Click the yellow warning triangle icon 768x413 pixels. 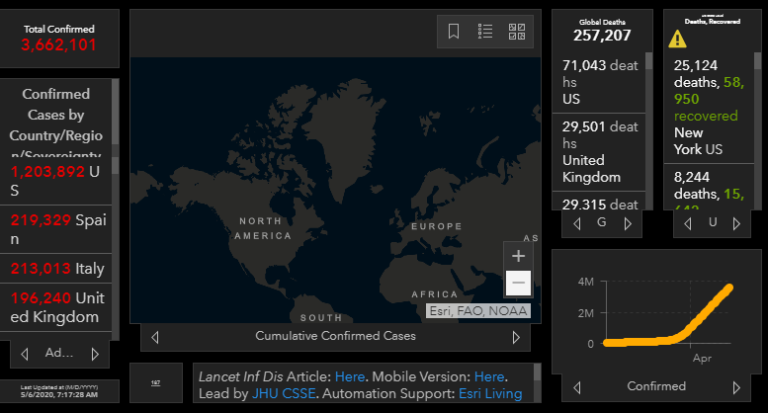678,39
